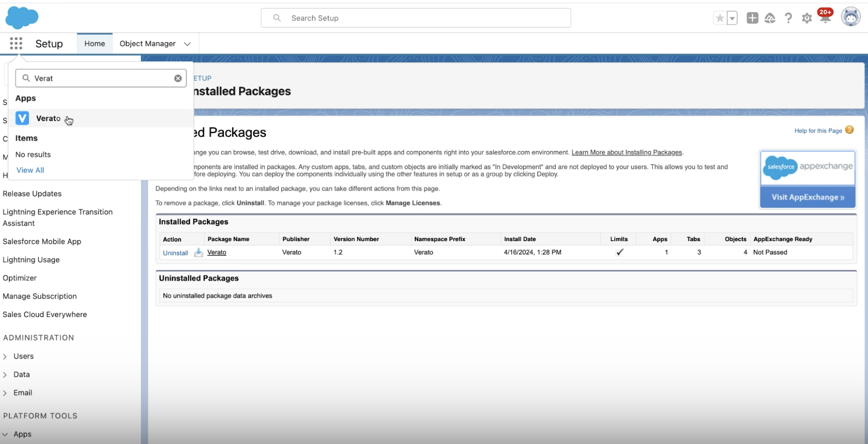Click the Limits checkmark for Verato

coord(620,252)
